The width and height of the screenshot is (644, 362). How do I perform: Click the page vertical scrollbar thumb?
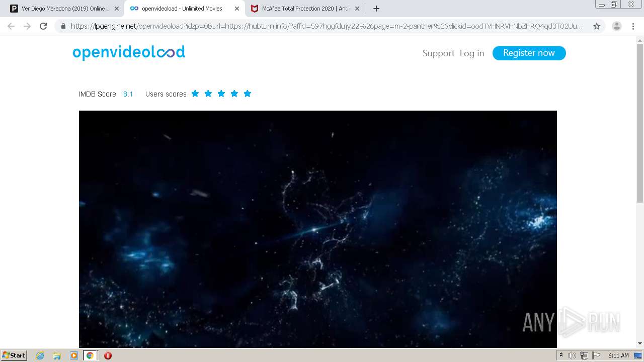(640, 123)
